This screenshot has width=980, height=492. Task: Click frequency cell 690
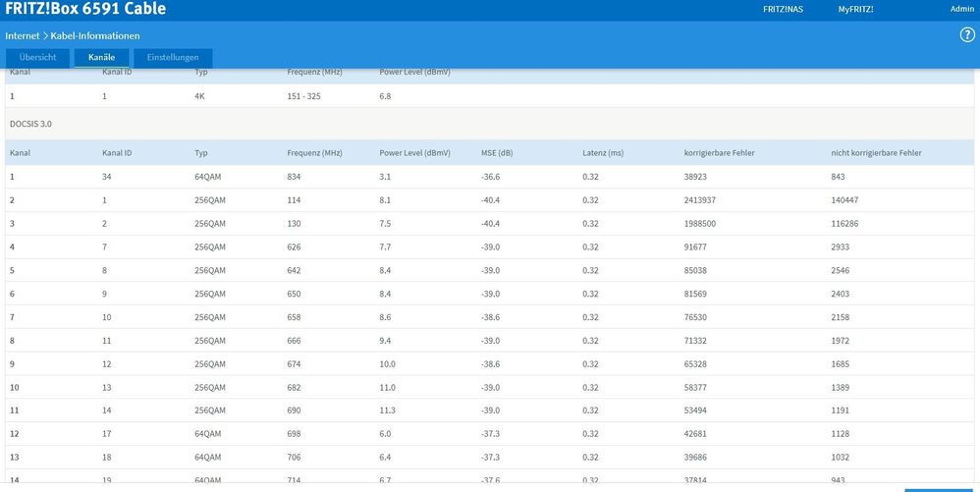pos(294,410)
